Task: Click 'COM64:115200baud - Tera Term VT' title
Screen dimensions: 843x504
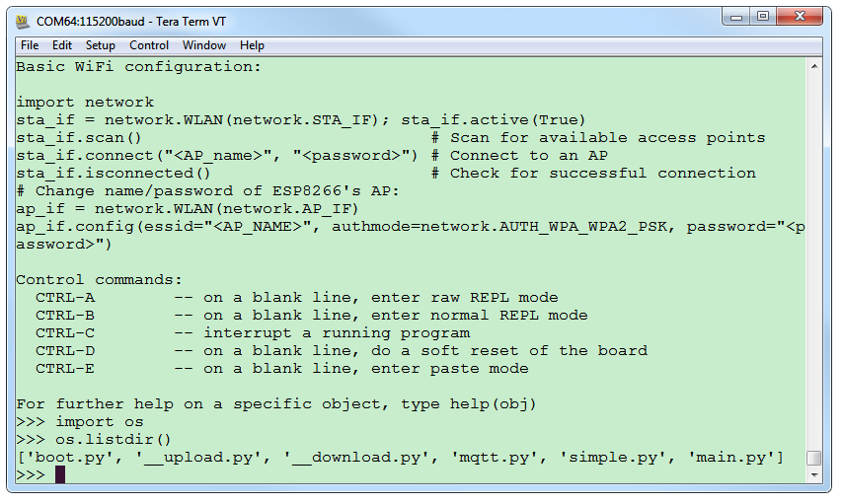Action: [131, 22]
